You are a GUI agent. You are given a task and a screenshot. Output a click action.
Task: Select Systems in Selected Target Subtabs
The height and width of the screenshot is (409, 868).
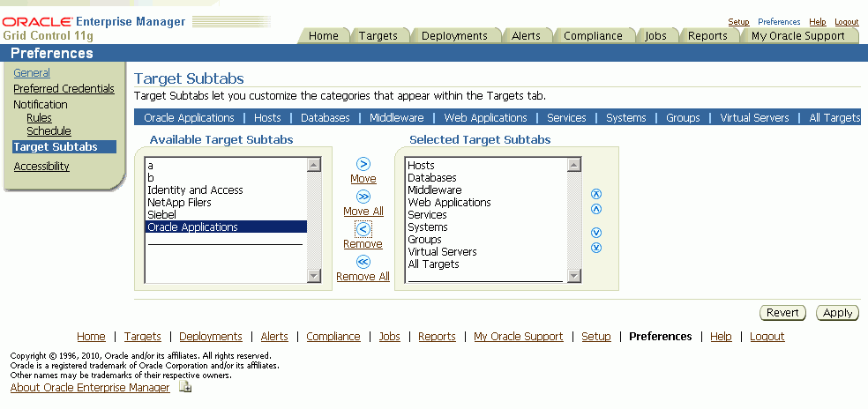coord(487,227)
